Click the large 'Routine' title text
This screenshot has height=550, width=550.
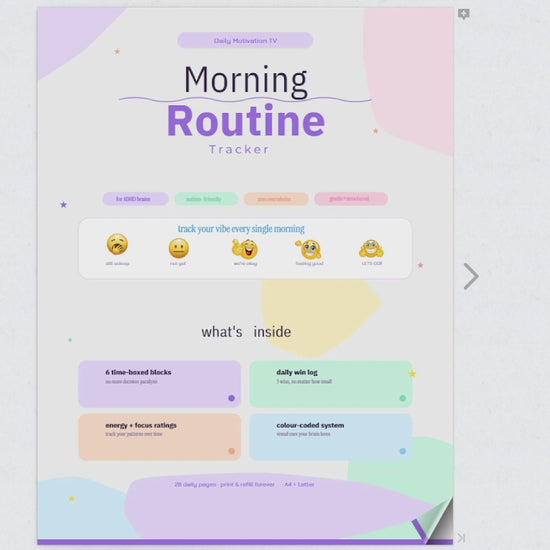[246, 121]
